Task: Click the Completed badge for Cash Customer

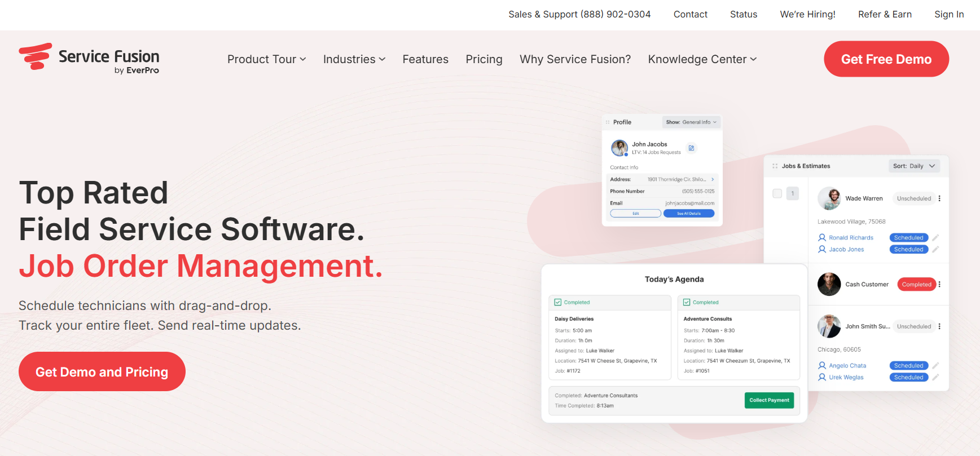Action: (x=916, y=284)
